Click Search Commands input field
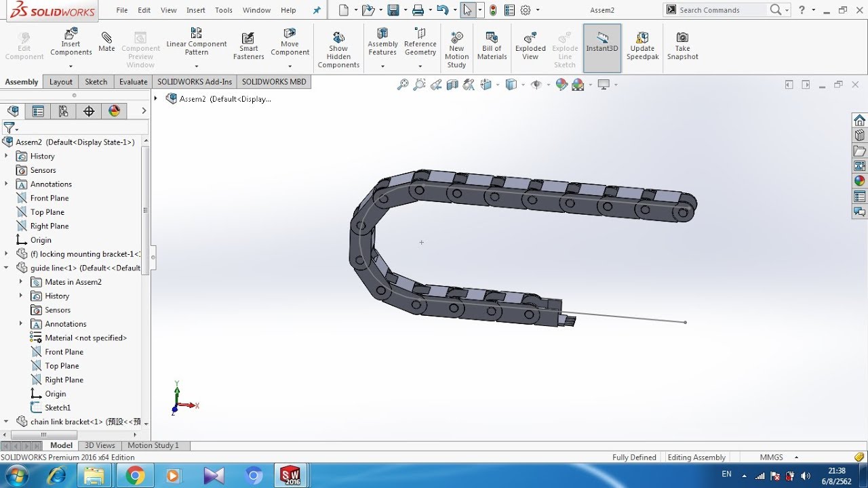 722,10
